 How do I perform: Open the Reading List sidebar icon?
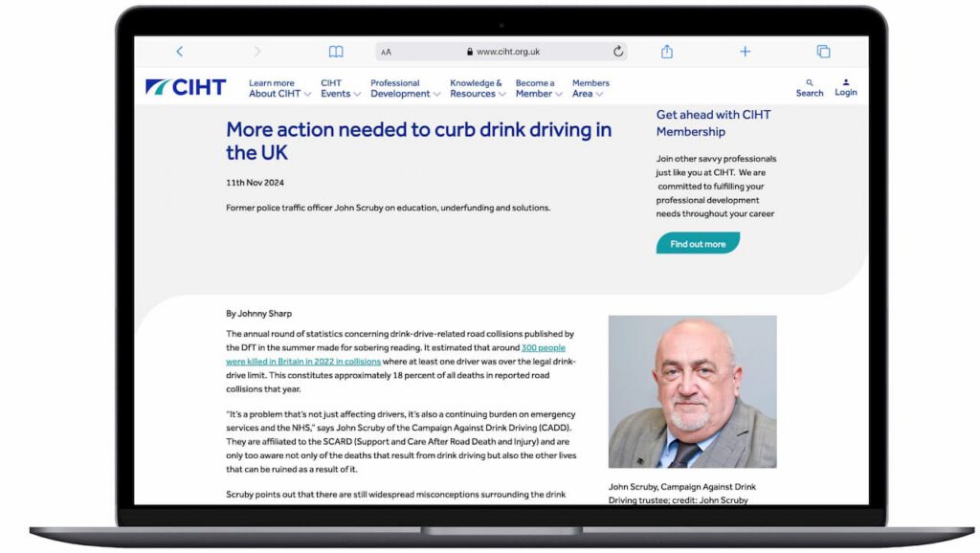[336, 51]
